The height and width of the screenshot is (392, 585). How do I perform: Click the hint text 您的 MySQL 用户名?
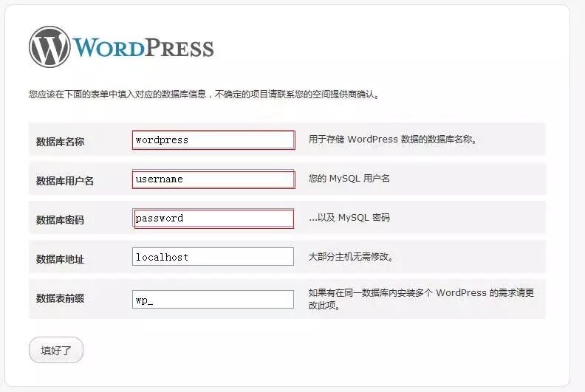tap(349, 179)
